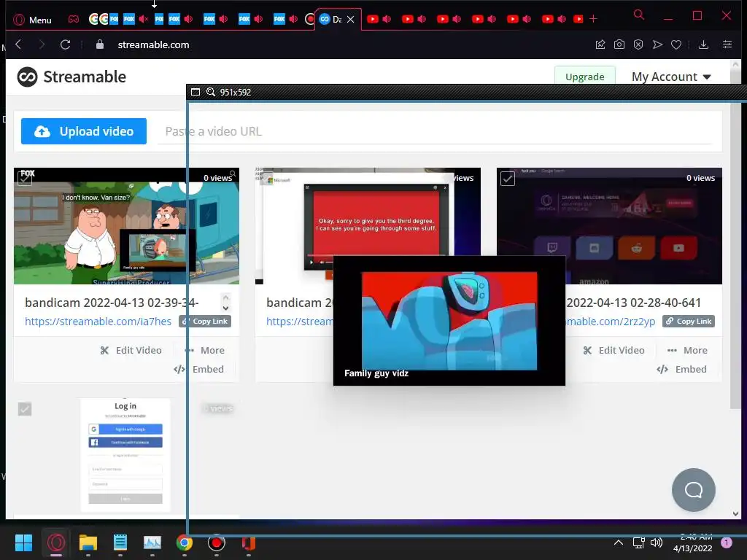Open File Explorer from the taskbar
The image size is (747, 560).
(88, 542)
